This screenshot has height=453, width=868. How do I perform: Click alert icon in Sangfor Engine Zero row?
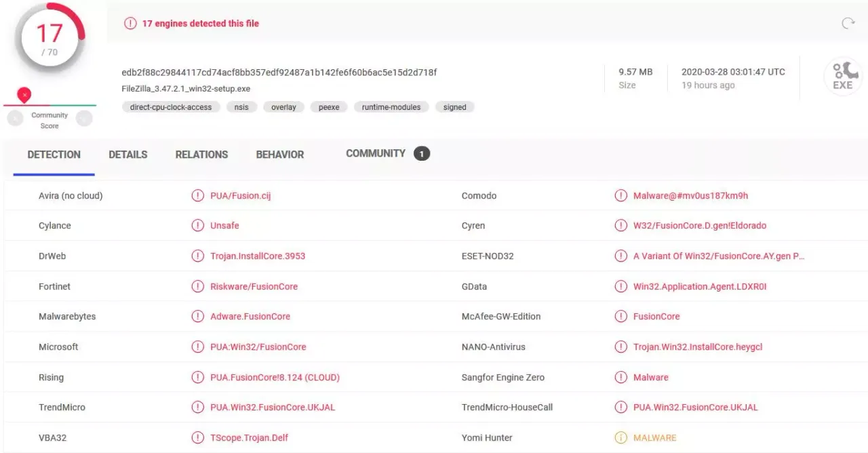pos(620,377)
